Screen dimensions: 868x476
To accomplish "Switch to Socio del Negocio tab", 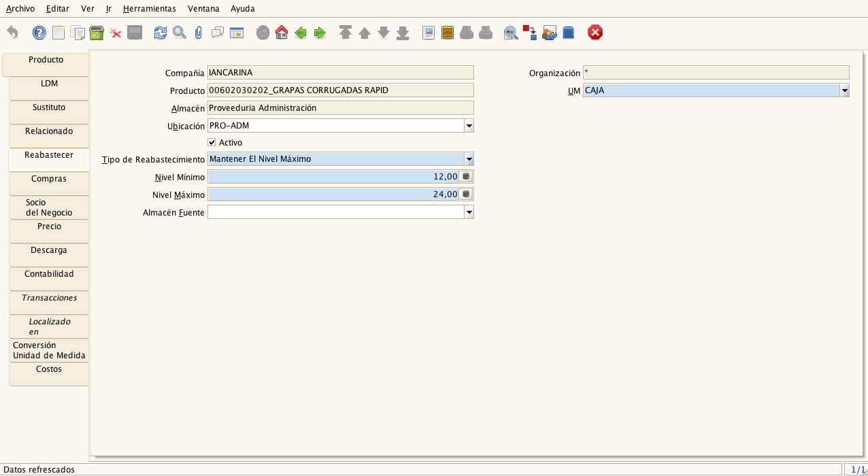I will (49, 207).
